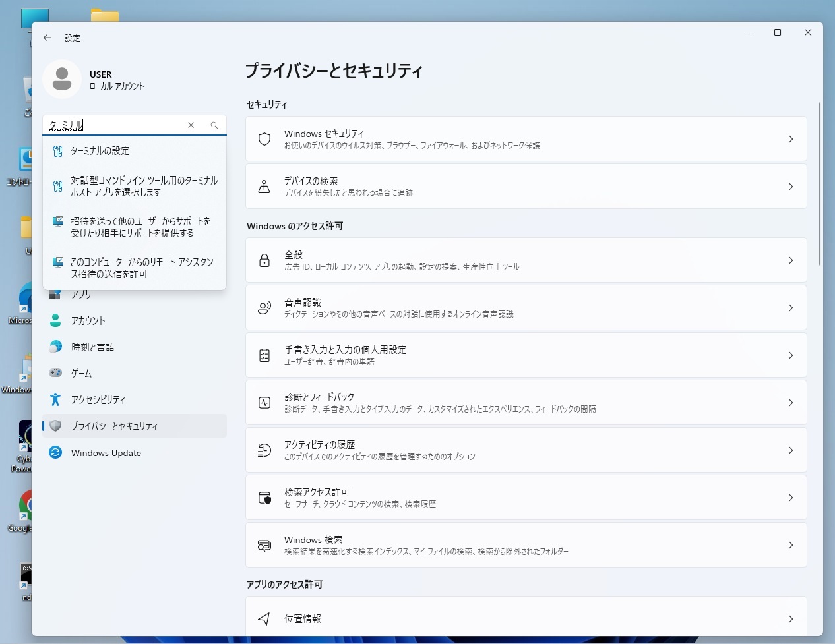This screenshot has height=644, width=835.
Task: Open the デバイスの検索 card
Action: point(526,187)
